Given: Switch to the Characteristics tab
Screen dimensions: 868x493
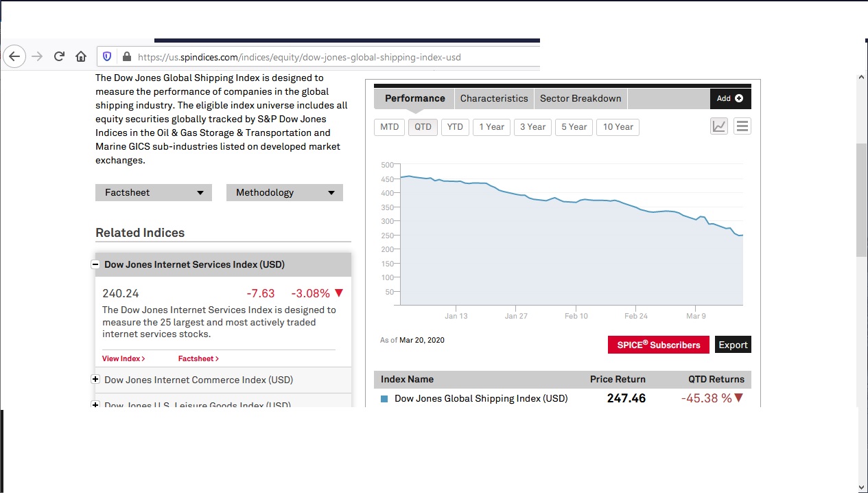Looking at the screenshot, I should click(494, 98).
